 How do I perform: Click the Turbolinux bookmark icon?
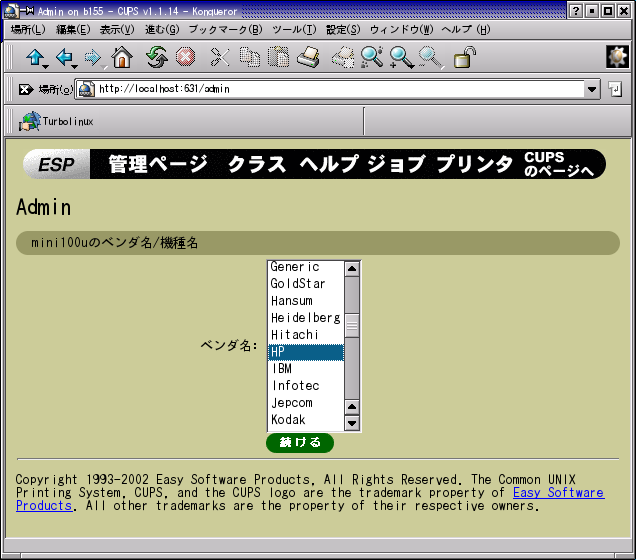tap(30, 122)
